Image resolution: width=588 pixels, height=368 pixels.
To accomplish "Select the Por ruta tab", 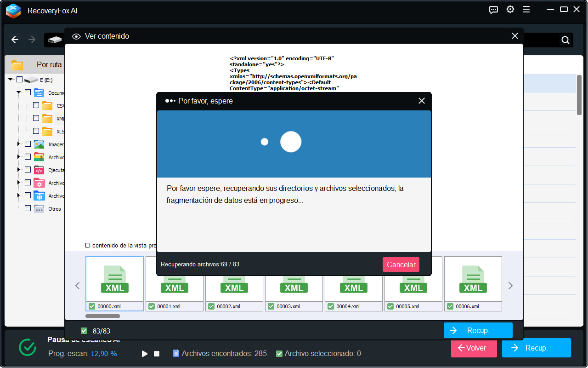I will click(x=49, y=65).
